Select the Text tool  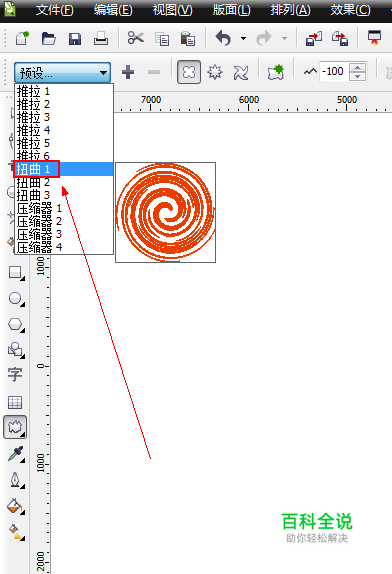pyautogui.click(x=15, y=375)
